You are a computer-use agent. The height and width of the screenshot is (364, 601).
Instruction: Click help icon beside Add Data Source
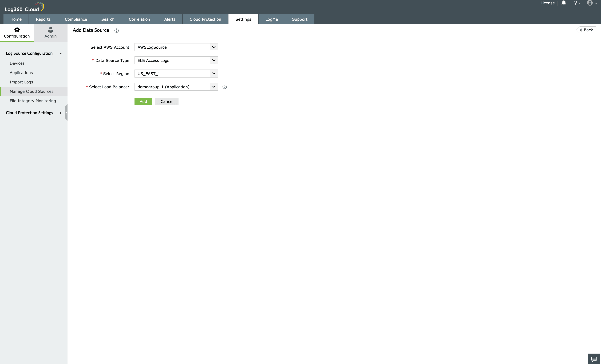(117, 31)
